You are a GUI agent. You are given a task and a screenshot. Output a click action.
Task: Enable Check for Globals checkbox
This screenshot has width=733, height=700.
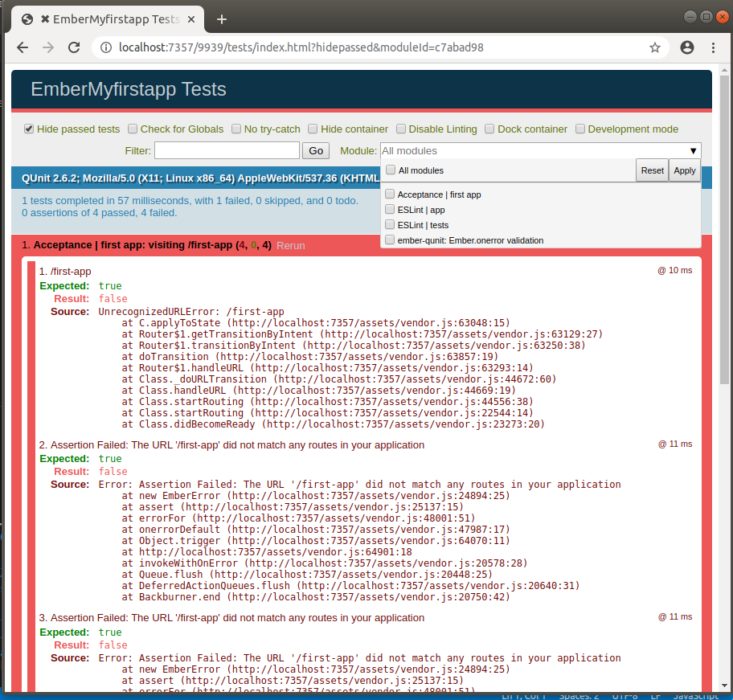pyautogui.click(x=133, y=129)
